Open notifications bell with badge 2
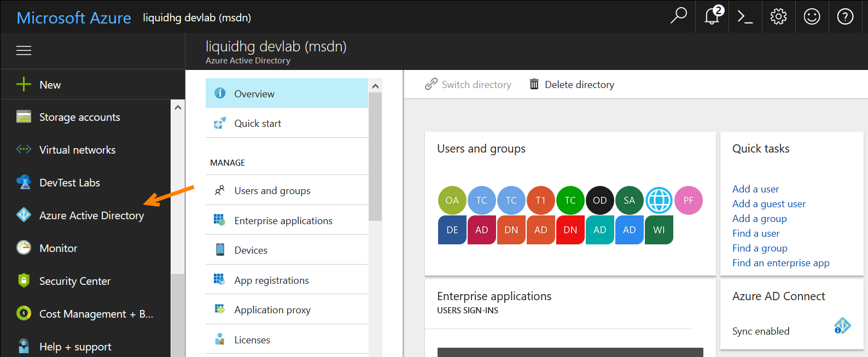Viewport: 868px width, 357px height. click(x=712, y=16)
